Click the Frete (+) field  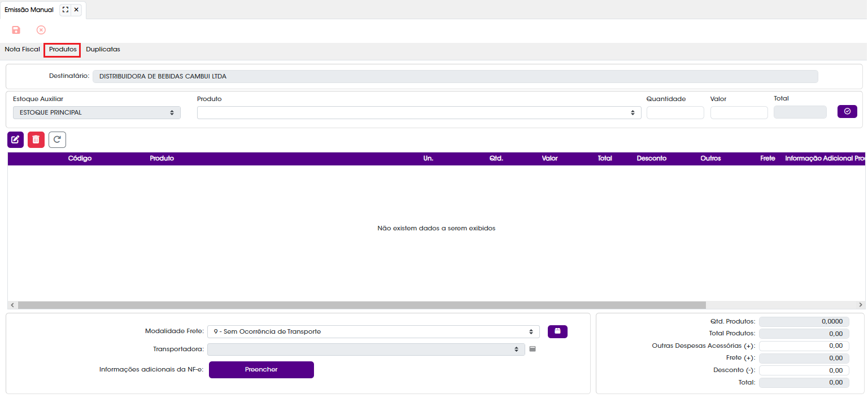pyautogui.click(x=804, y=358)
